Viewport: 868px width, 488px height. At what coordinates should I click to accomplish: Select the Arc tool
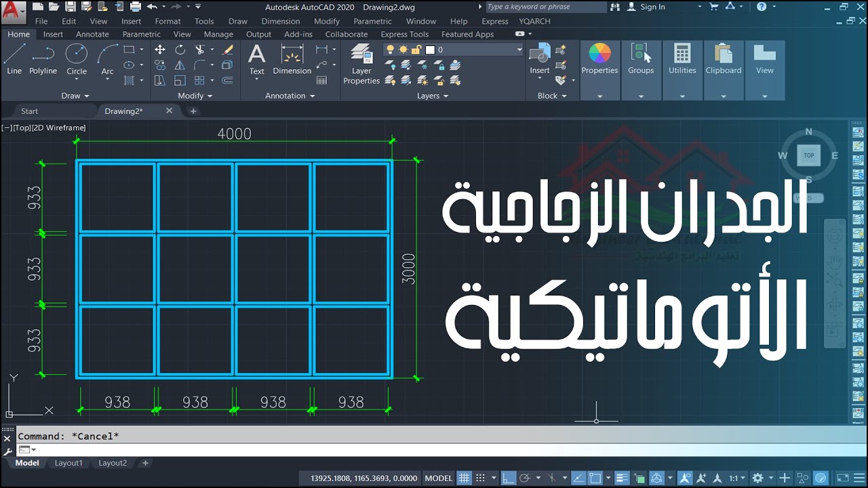click(x=107, y=59)
